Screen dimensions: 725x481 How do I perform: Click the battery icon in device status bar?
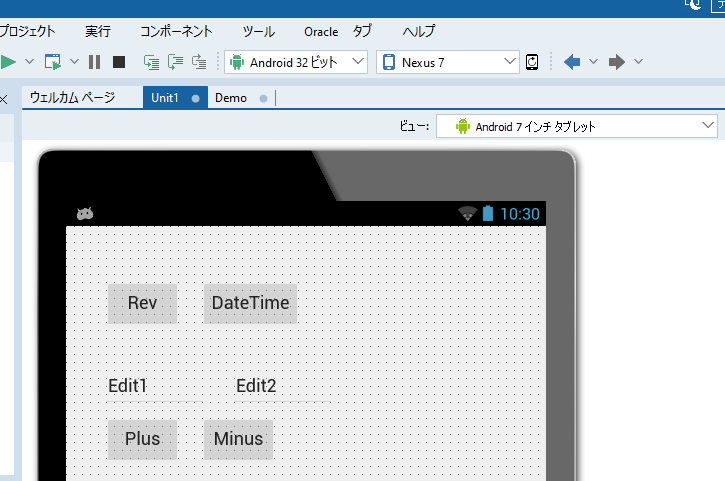point(488,213)
